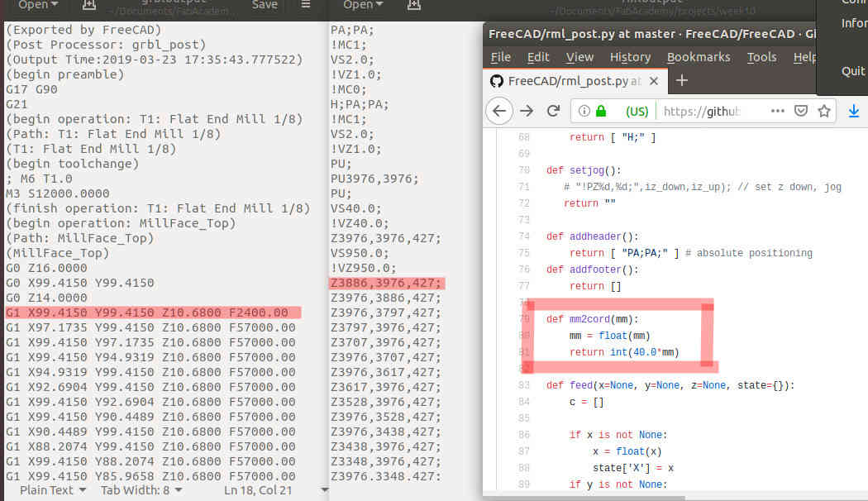Screen dimensions: 868x501
Task: Click the line VS950.0;
Action: 360,253
